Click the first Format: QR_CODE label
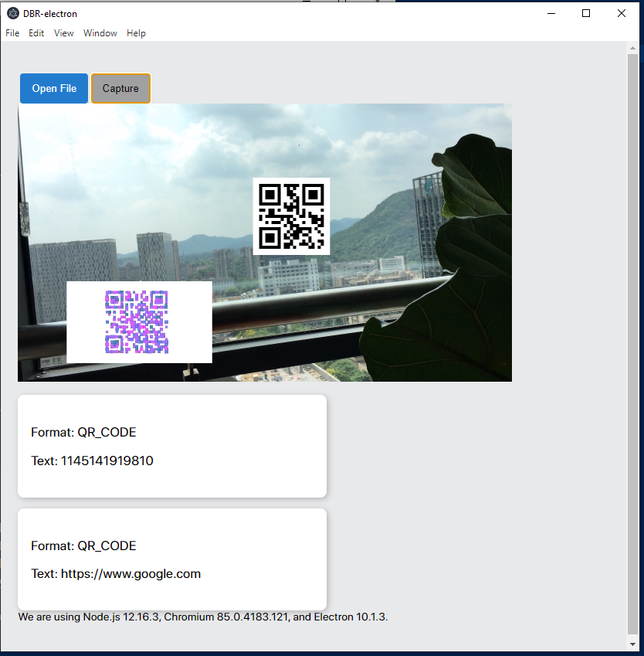 83,433
